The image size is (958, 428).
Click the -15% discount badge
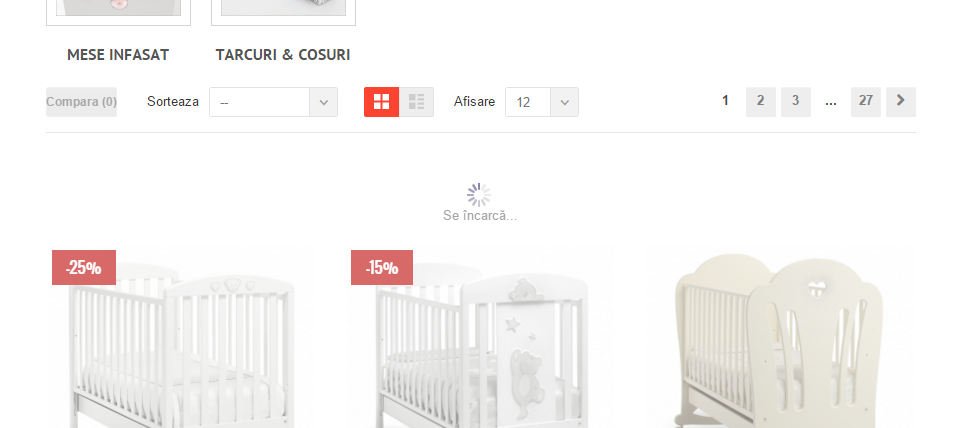382,267
